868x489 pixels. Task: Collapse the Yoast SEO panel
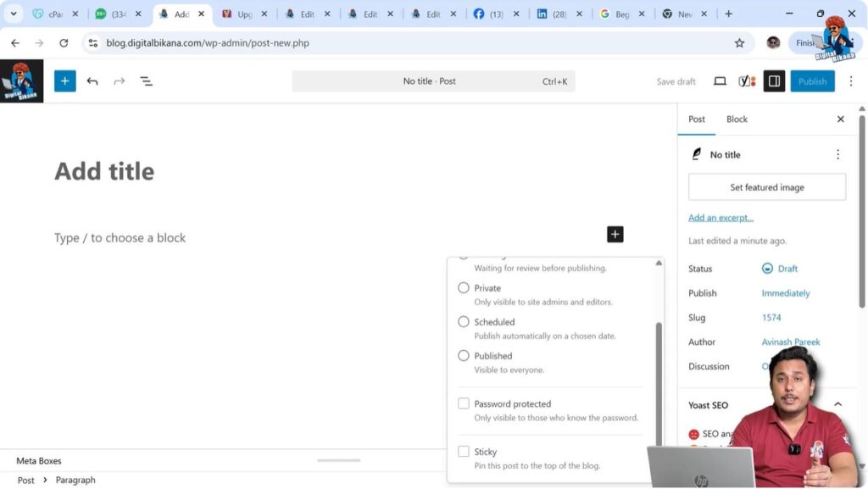[x=838, y=404]
